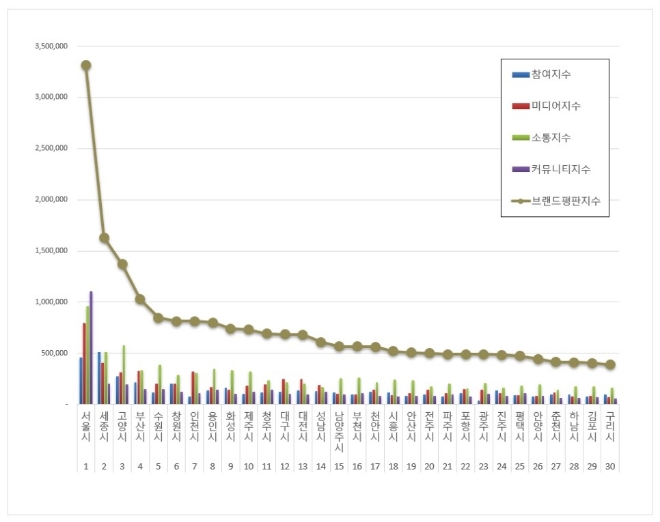Click the red 미디어지수 legend swatch

518,105
